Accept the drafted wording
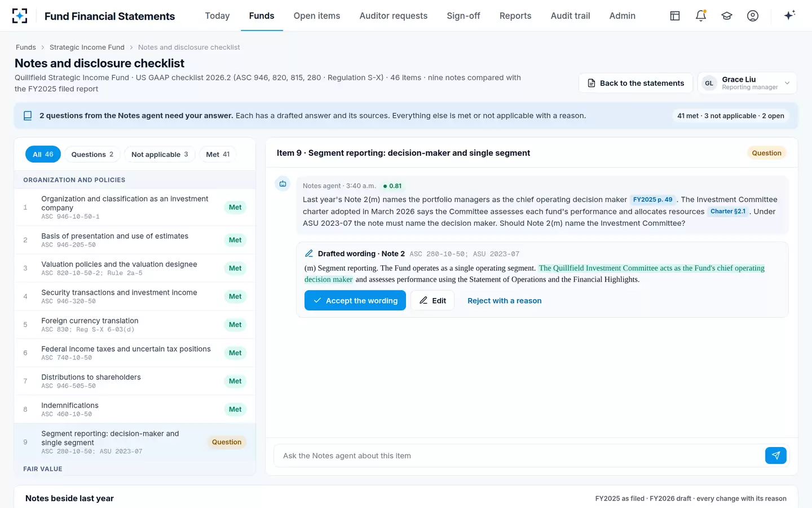This screenshot has height=508, width=812. click(x=355, y=300)
